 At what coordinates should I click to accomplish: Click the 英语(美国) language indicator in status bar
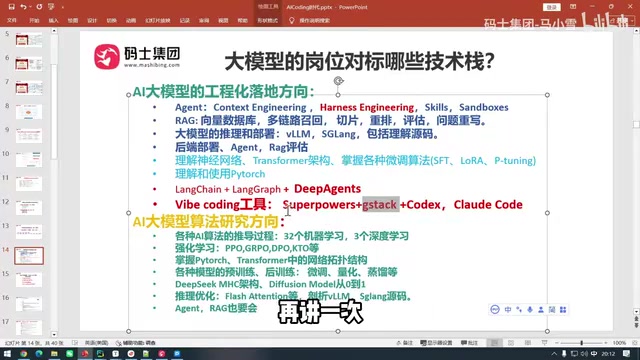click(x=96, y=343)
